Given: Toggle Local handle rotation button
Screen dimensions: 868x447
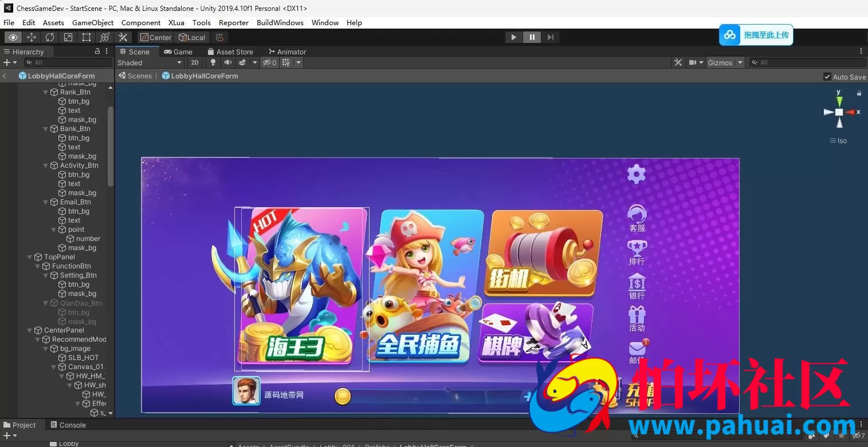Looking at the screenshot, I should coord(192,37).
